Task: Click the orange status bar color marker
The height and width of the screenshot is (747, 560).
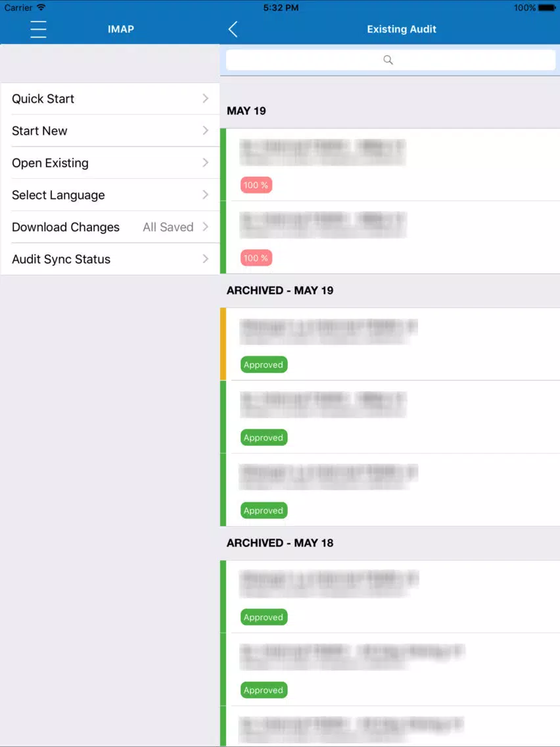Action: (x=223, y=344)
